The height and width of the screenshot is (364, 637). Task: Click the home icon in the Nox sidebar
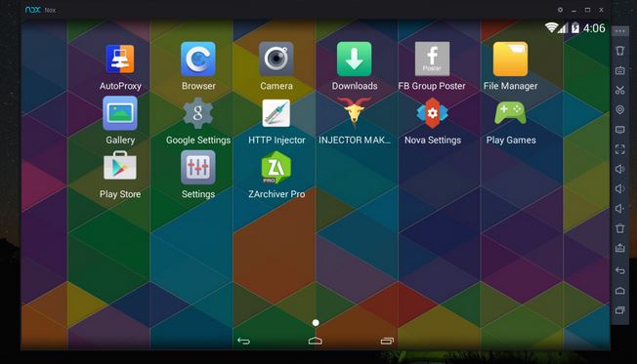[x=619, y=291]
